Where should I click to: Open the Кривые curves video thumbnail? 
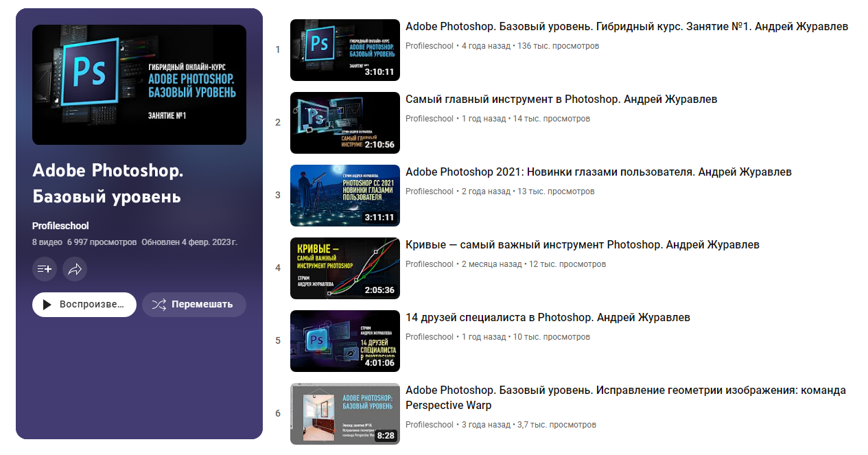coord(345,268)
